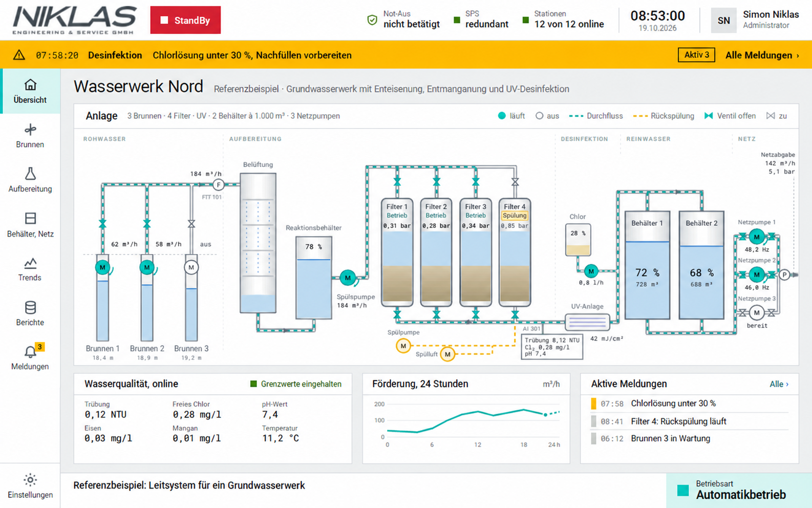Click flow meter FTT 101 symbol

[219, 185]
